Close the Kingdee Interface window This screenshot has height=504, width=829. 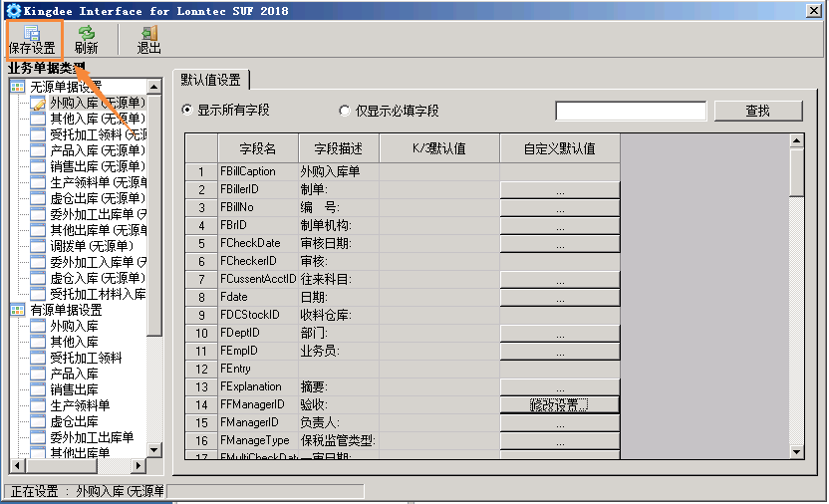point(814,11)
